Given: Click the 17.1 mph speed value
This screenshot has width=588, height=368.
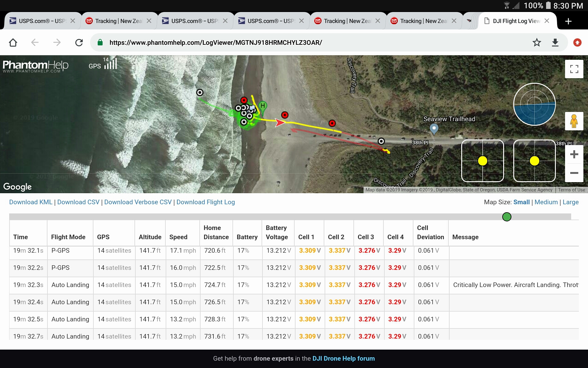Looking at the screenshot, I should 183,251.
